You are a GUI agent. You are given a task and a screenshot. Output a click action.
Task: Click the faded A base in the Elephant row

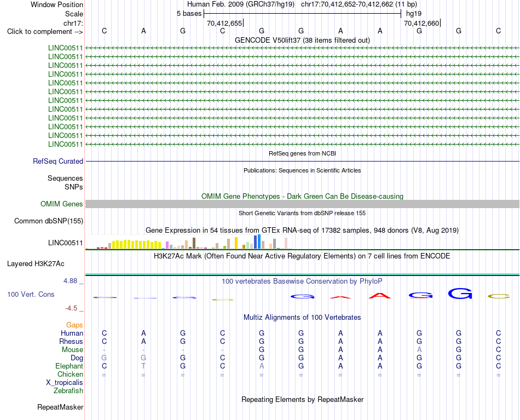point(262,366)
